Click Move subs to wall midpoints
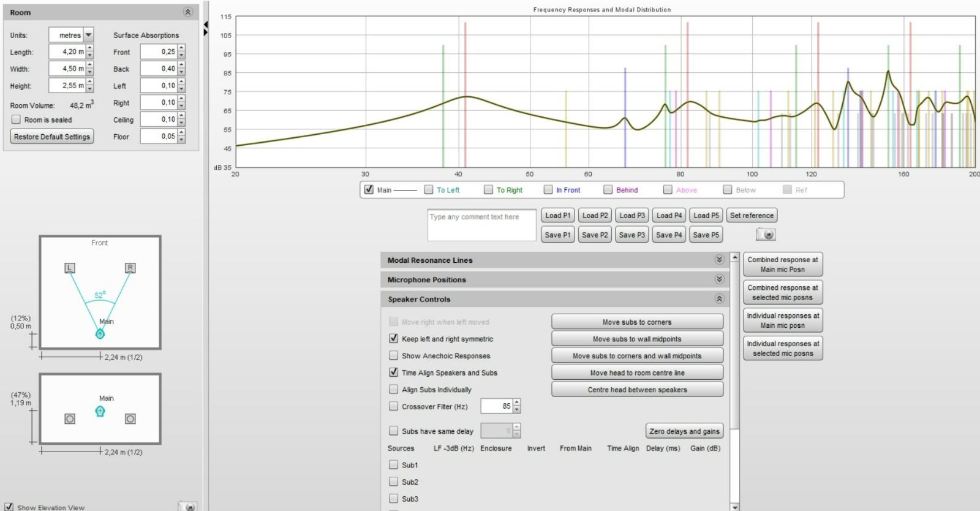Viewport: 980px width, 511px height. tap(637, 339)
